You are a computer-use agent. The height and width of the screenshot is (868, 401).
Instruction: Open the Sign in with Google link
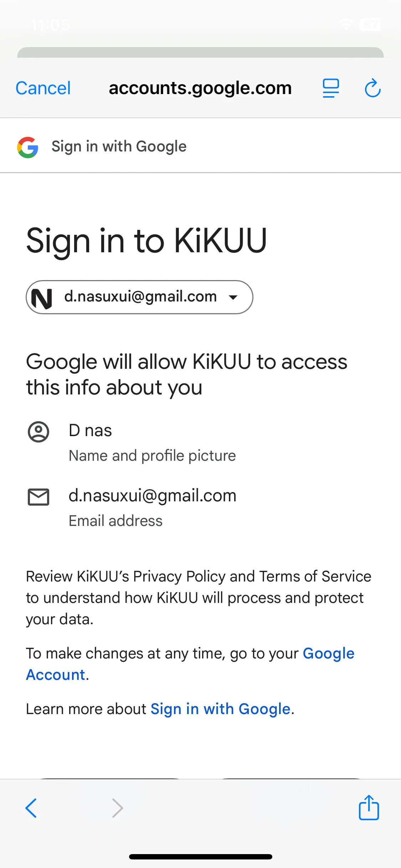point(220,709)
